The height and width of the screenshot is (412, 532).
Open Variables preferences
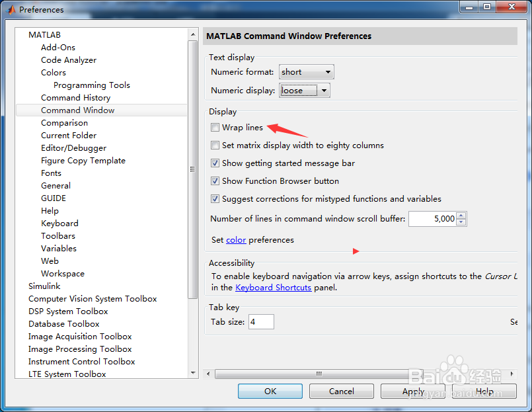[59, 249]
